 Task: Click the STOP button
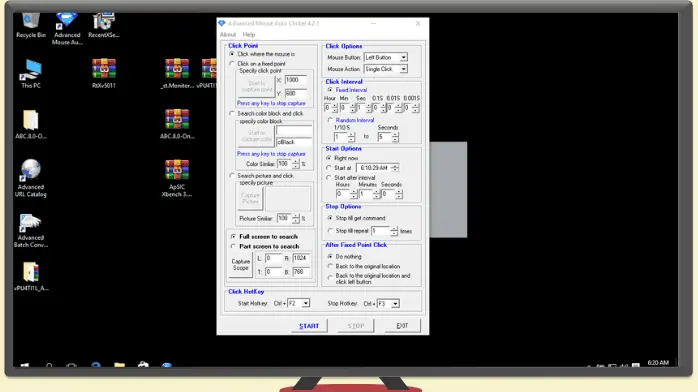pos(356,326)
